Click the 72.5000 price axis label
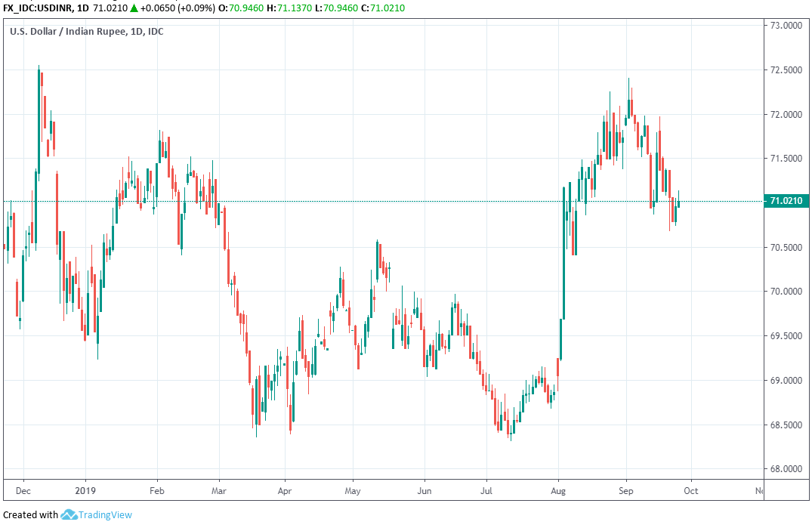 coord(785,70)
